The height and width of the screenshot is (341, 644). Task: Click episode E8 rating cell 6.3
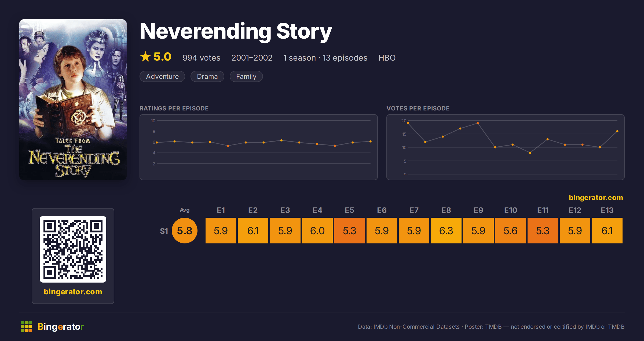click(x=446, y=231)
